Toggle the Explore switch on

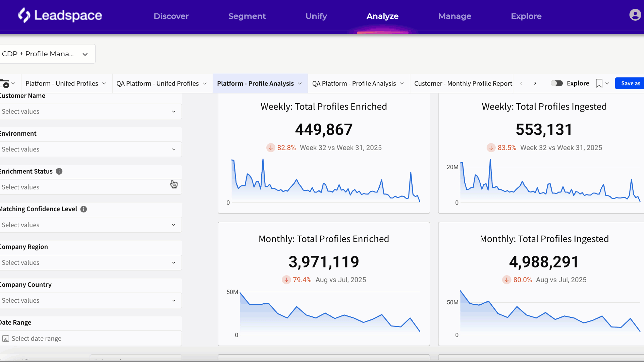click(557, 83)
